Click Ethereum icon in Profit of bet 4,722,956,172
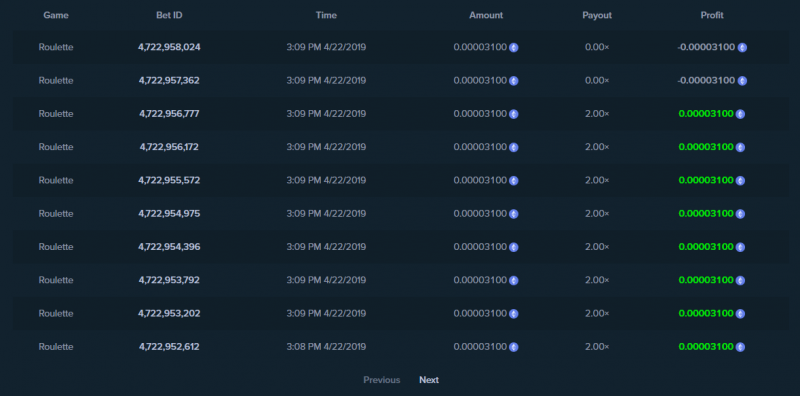The width and height of the screenshot is (800, 396). (740, 147)
